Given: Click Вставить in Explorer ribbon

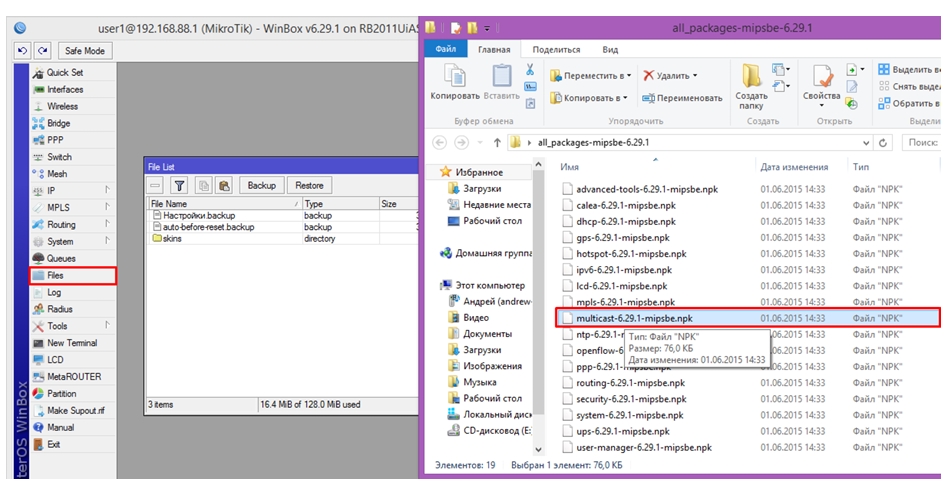Looking at the screenshot, I should coord(502,83).
